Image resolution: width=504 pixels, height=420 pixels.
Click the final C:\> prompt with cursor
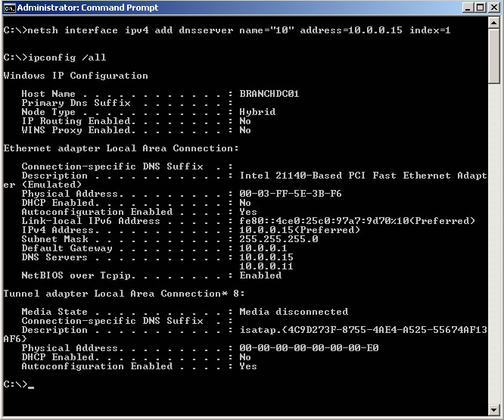click(19, 384)
